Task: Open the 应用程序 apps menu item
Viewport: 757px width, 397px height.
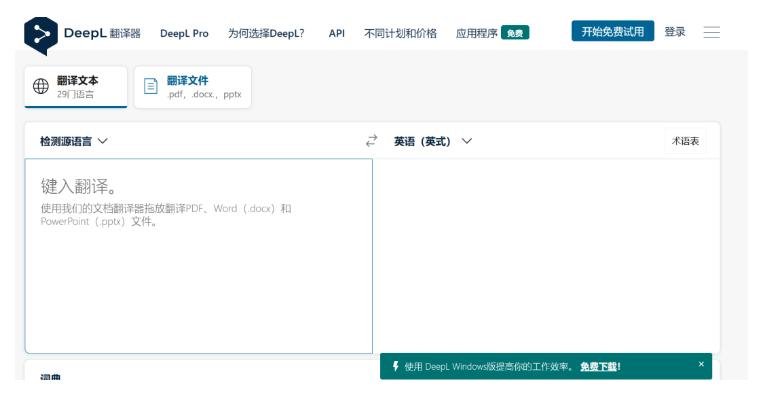Action: tap(477, 33)
